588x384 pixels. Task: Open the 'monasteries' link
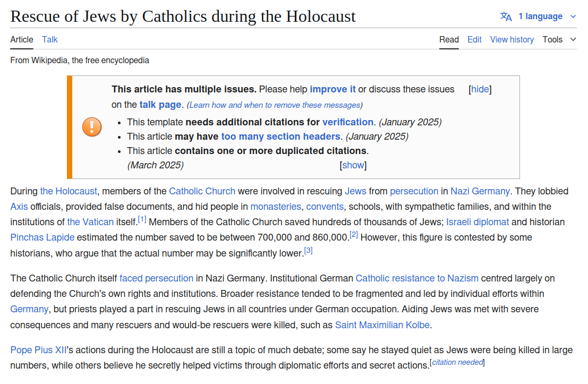click(x=276, y=207)
